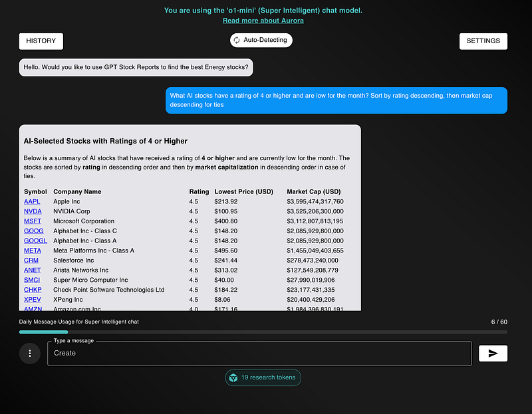Click the 'Company Name' column header
This screenshot has height=414, width=532.
(77, 191)
